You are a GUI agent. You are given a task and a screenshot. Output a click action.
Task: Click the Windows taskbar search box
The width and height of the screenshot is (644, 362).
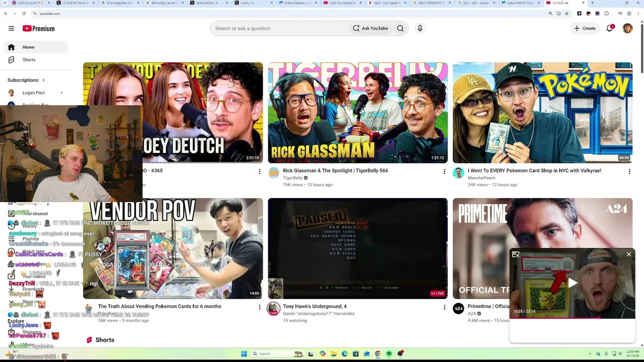click(277, 354)
